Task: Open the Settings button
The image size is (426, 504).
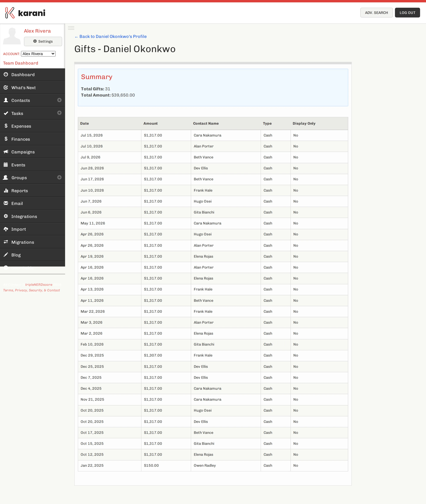Action: 43,41
